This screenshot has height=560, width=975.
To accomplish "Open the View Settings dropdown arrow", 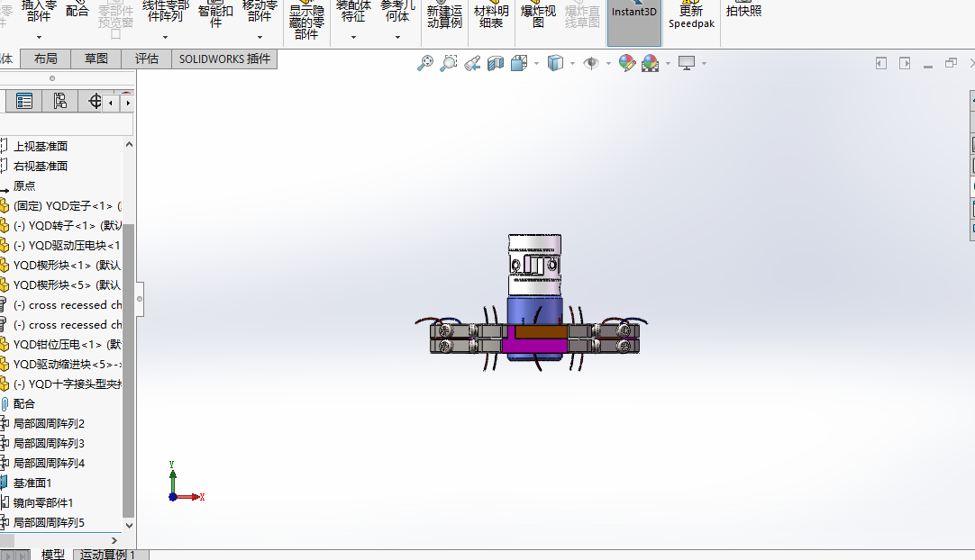I will (x=704, y=63).
